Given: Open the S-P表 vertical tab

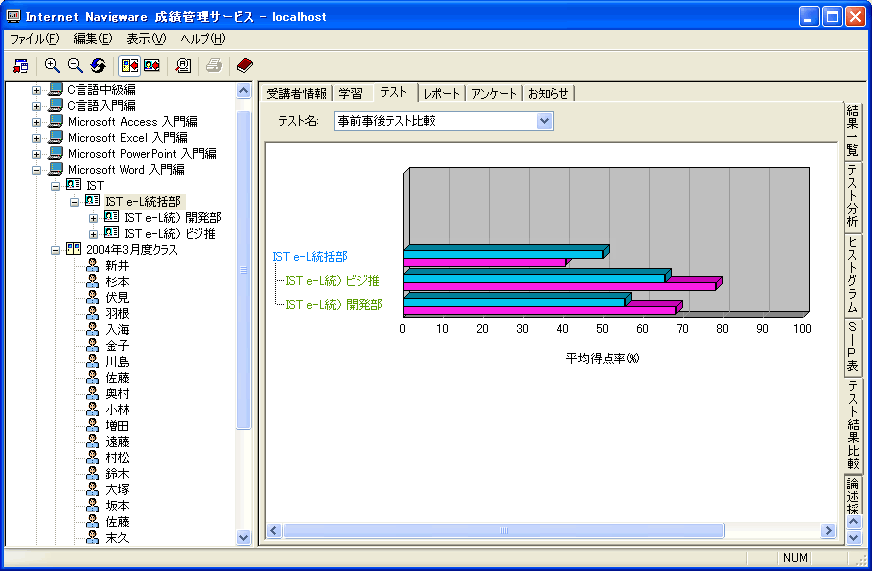Looking at the screenshot, I should (x=853, y=347).
